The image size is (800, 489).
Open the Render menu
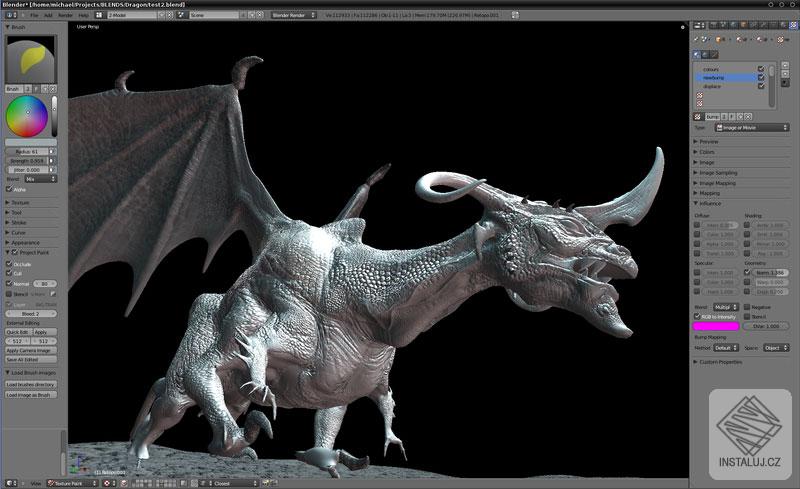[65, 17]
